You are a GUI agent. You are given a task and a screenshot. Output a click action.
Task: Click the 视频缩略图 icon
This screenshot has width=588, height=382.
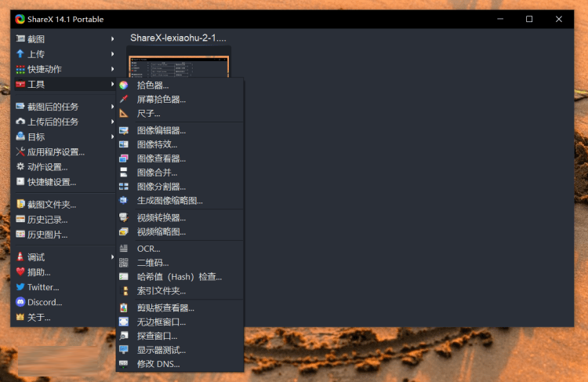coord(123,231)
